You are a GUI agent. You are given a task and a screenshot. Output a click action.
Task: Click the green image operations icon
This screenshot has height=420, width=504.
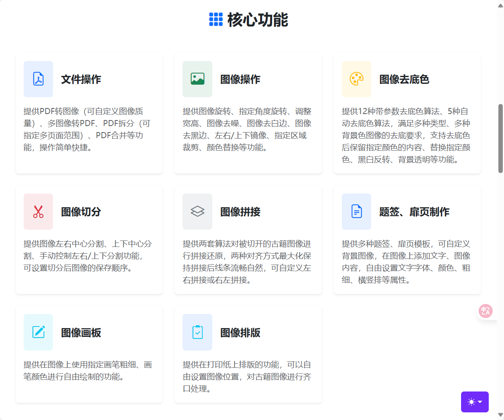tap(197, 79)
